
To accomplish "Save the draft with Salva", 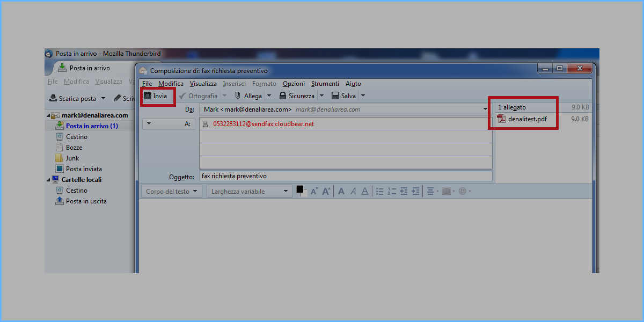I will click(343, 96).
